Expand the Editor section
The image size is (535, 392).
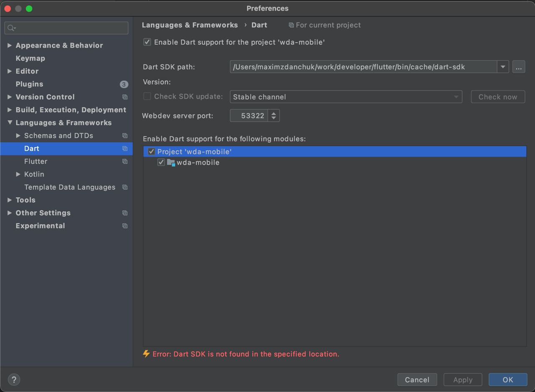coord(10,71)
